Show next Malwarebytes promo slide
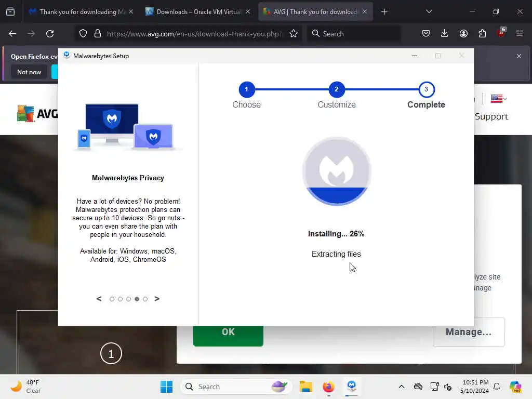This screenshot has width=532, height=399. (x=157, y=299)
